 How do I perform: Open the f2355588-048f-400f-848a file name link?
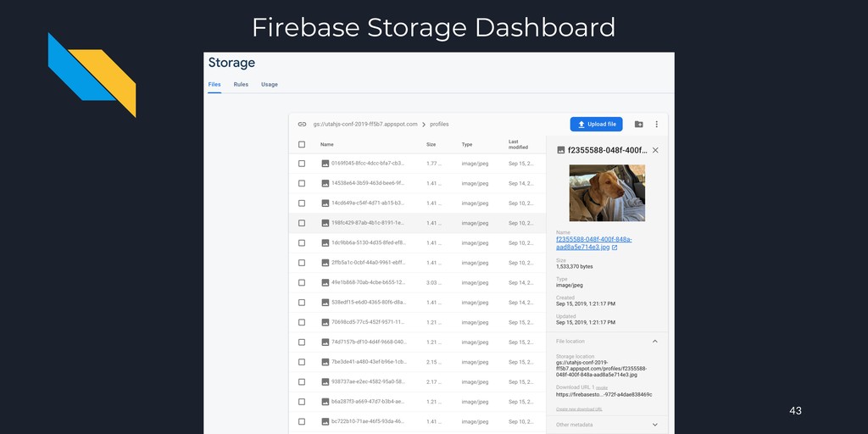pyautogui.click(x=593, y=243)
